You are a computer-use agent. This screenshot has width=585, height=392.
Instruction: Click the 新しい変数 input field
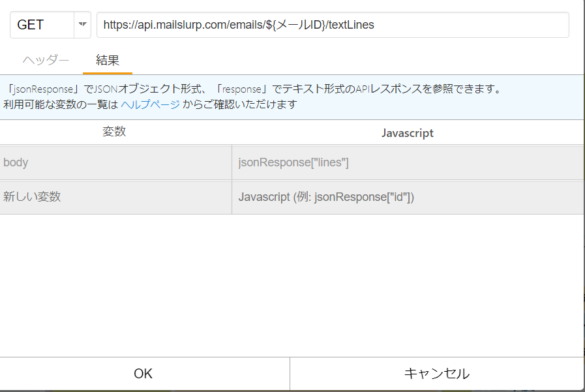point(115,197)
